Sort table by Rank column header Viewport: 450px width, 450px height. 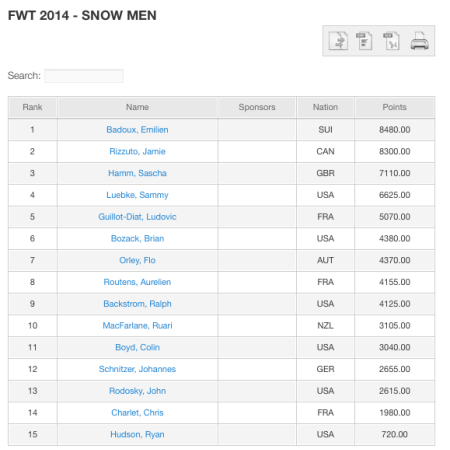point(32,107)
